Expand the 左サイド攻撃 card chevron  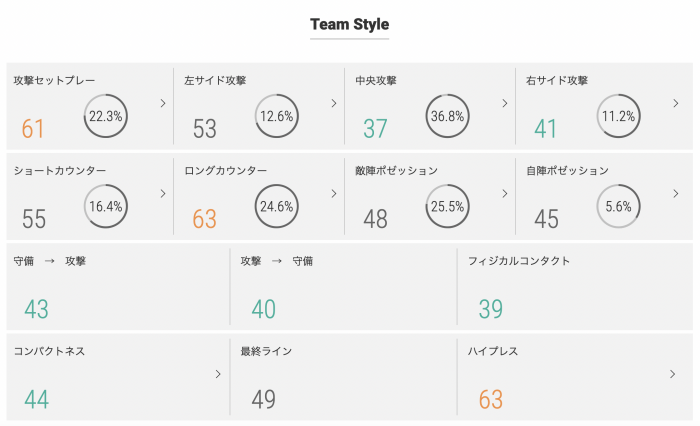click(x=334, y=102)
